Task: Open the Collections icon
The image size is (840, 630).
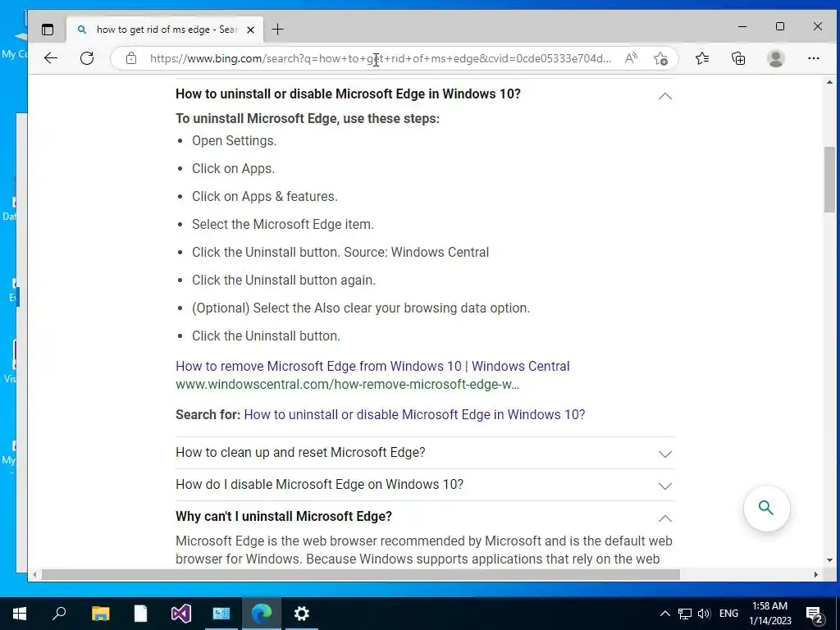Action: click(x=738, y=58)
